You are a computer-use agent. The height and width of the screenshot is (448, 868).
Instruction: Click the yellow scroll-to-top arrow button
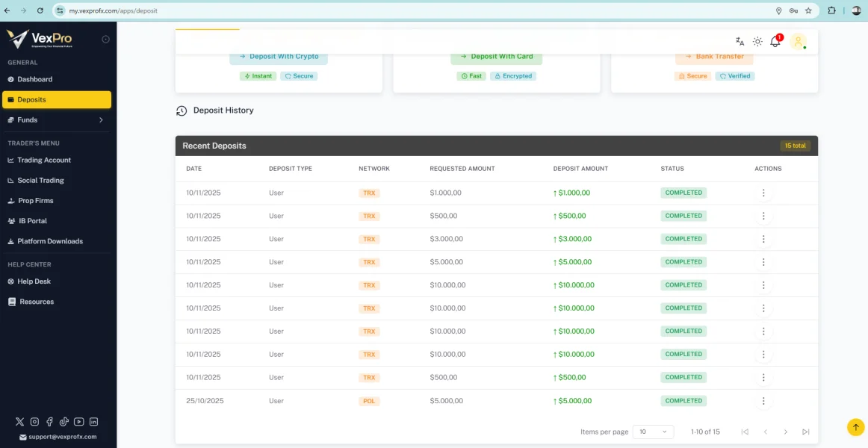click(855, 427)
